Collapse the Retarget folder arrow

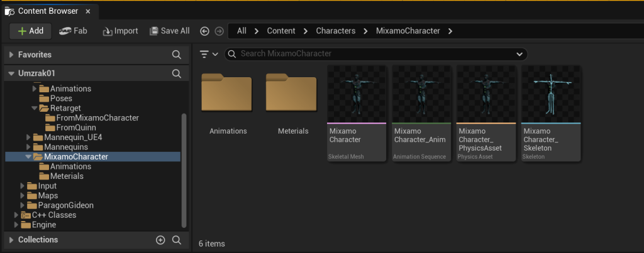35,108
